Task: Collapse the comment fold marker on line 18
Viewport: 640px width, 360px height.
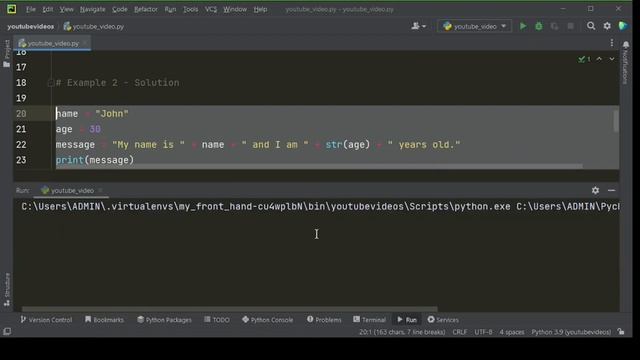Action: [51, 83]
